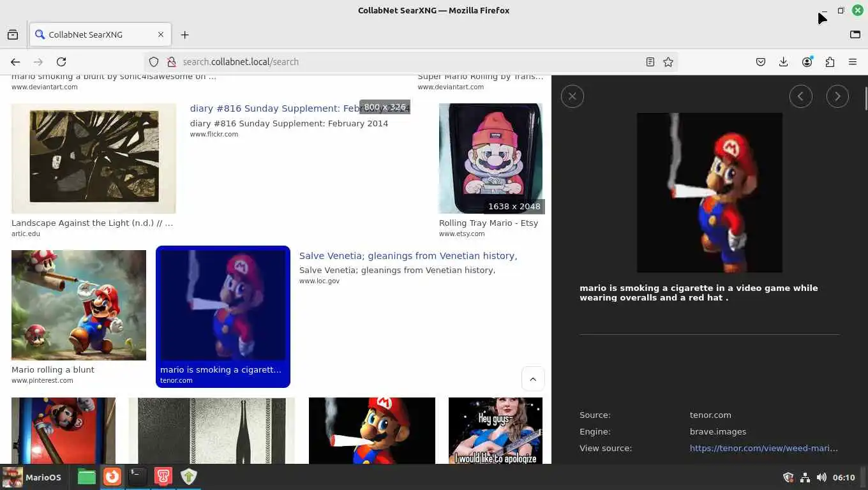Open the diary #816 Sunday Supplement result

[299, 108]
